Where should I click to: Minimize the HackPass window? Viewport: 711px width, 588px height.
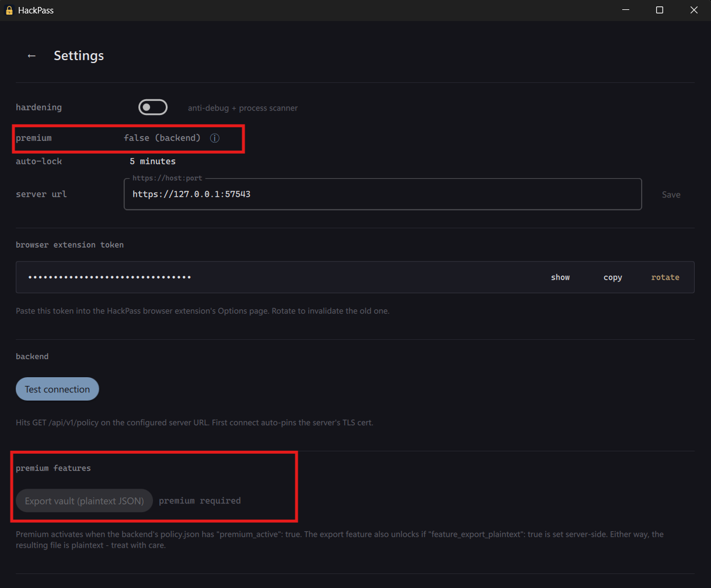click(x=625, y=10)
